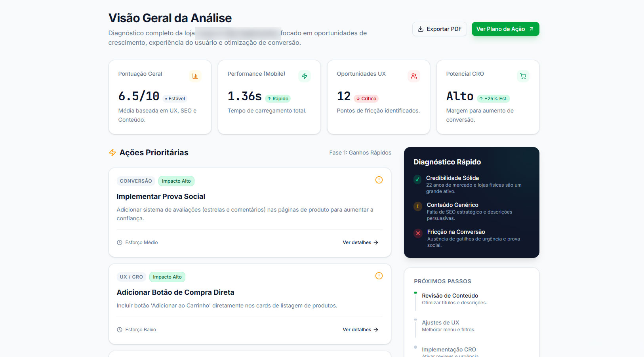644x357 pixels.
Task: Click the green checkmark beside Credibilidade Sólida
Action: click(417, 179)
